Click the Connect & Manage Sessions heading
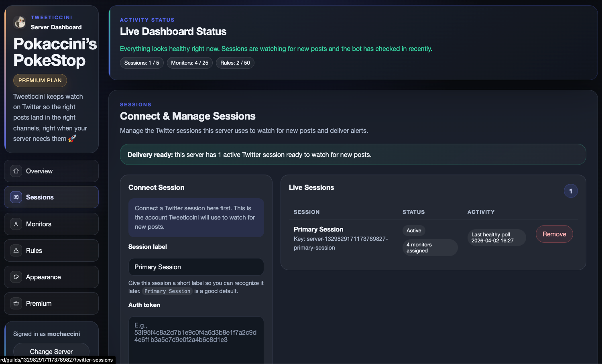This screenshot has height=364, width=602. (x=188, y=116)
